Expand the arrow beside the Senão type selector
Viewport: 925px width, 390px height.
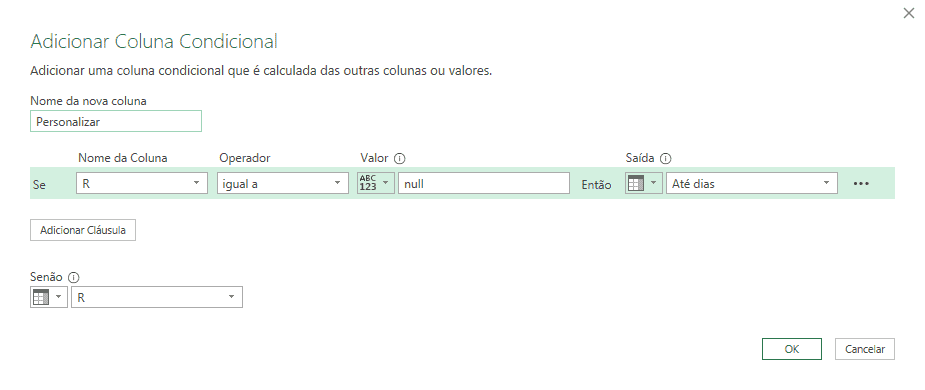(58, 297)
